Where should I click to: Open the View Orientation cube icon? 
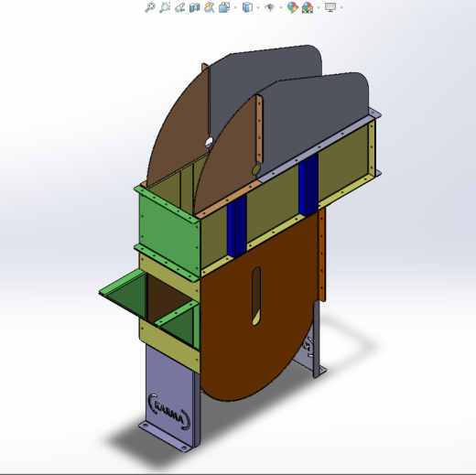(224, 7)
